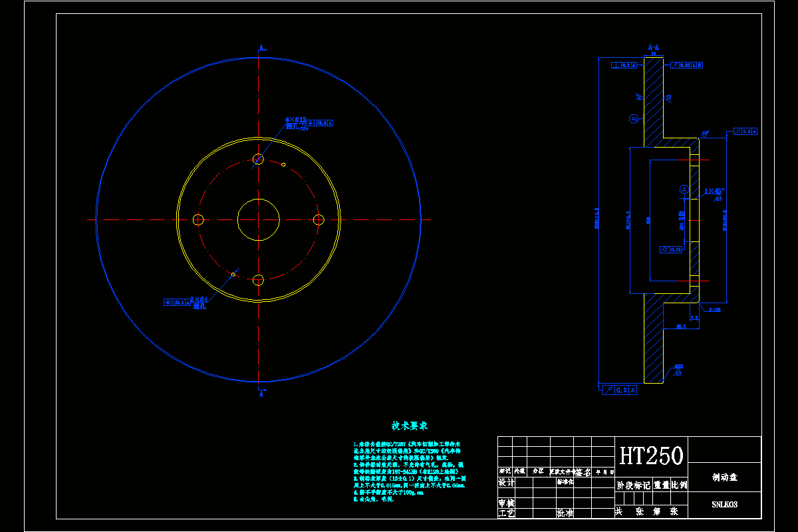Screen dimensions: 798x532
Task: Select the 2×Φ4 hole callout
Action: coord(199,299)
